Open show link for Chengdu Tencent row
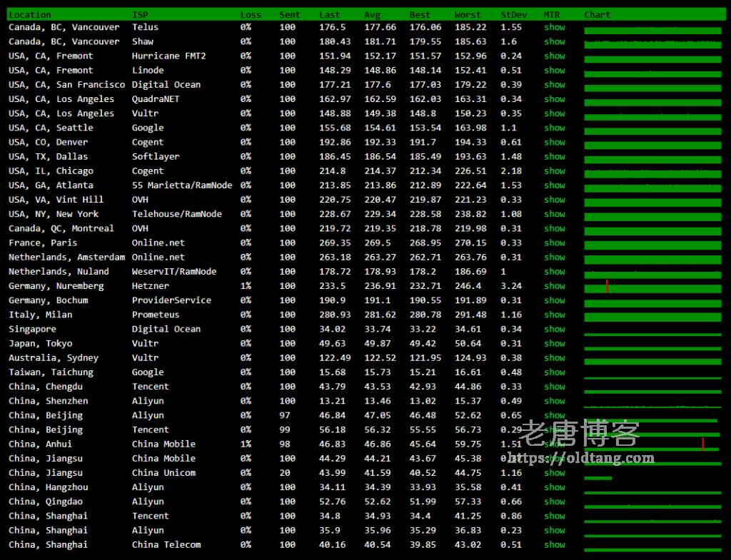 554,387
